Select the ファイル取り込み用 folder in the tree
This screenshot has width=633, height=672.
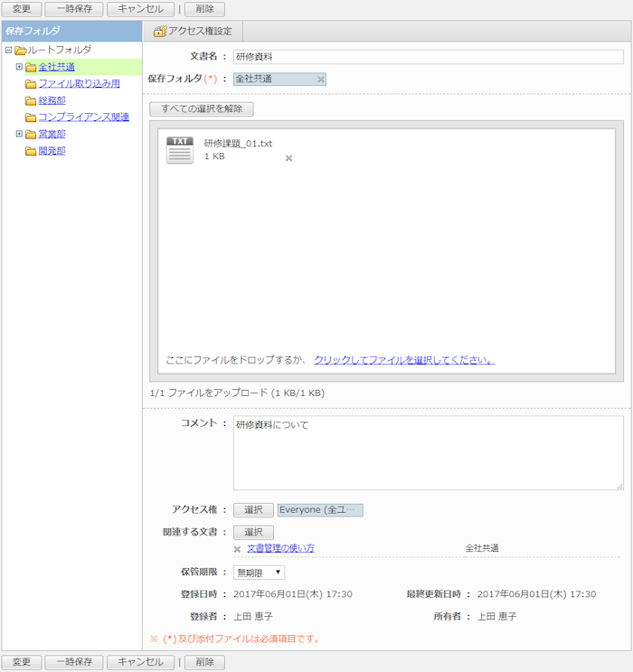[x=79, y=84]
